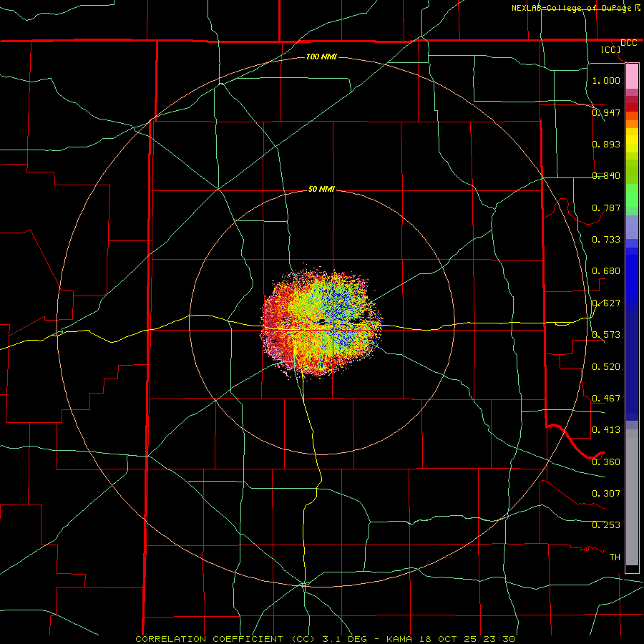This screenshot has height=644, width=644.
Task: Pick the bright green color bar segment
Action: click(632, 195)
